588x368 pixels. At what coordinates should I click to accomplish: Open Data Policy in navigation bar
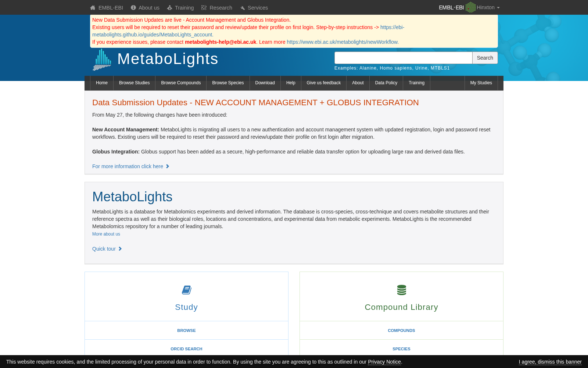pos(386,83)
